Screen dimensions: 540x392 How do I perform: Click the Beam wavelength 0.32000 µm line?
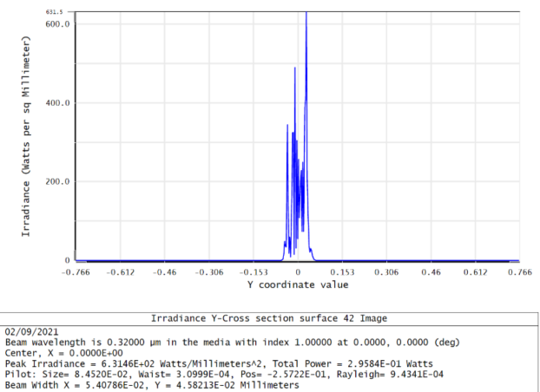pyautogui.click(x=233, y=343)
